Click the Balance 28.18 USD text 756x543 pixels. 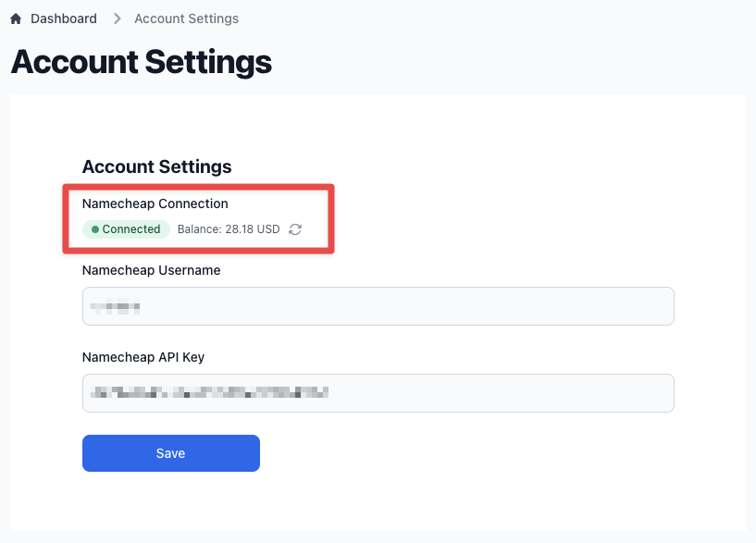(x=229, y=229)
